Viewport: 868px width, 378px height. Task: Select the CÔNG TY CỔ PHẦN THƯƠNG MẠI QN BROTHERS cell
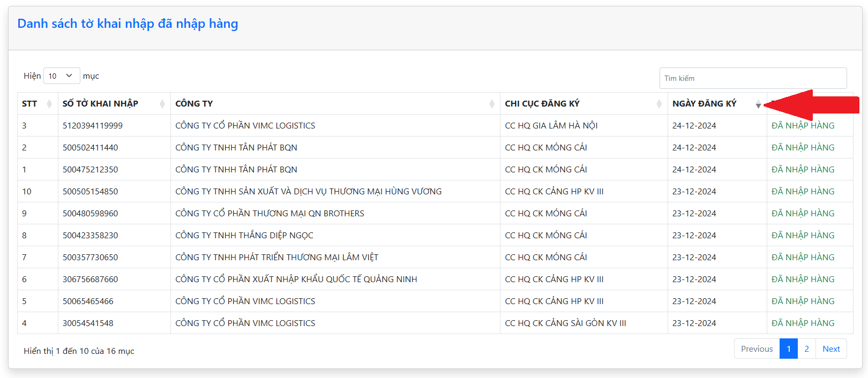coord(270,214)
